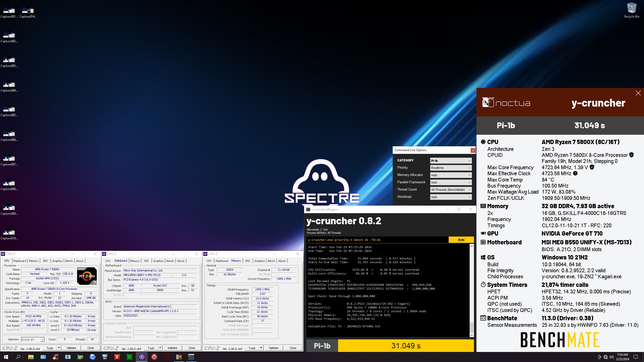644x362 pixels.
Task: Click the yellow 31.049 s result bar
Action: pyautogui.click(x=406, y=346)
